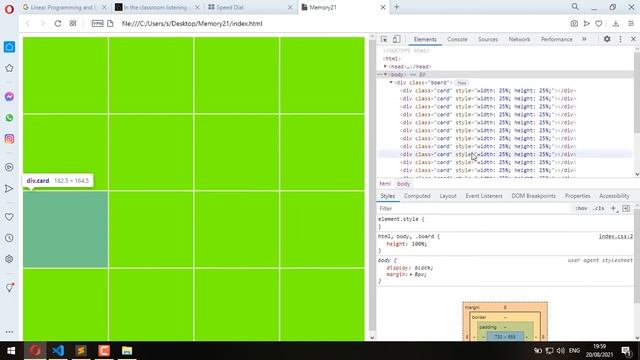Open DevTools settings gear
Image resolution: width=640 pixels, height=360 pixels.
(607, 39)
